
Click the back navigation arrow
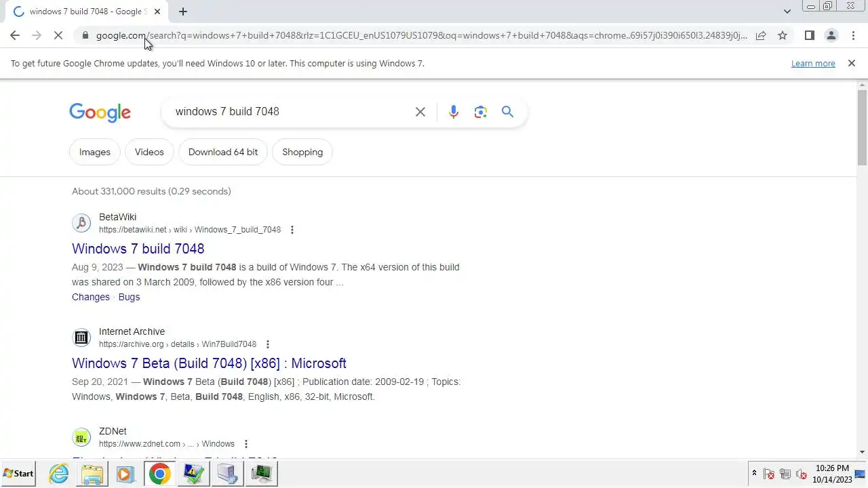(15, 35)
